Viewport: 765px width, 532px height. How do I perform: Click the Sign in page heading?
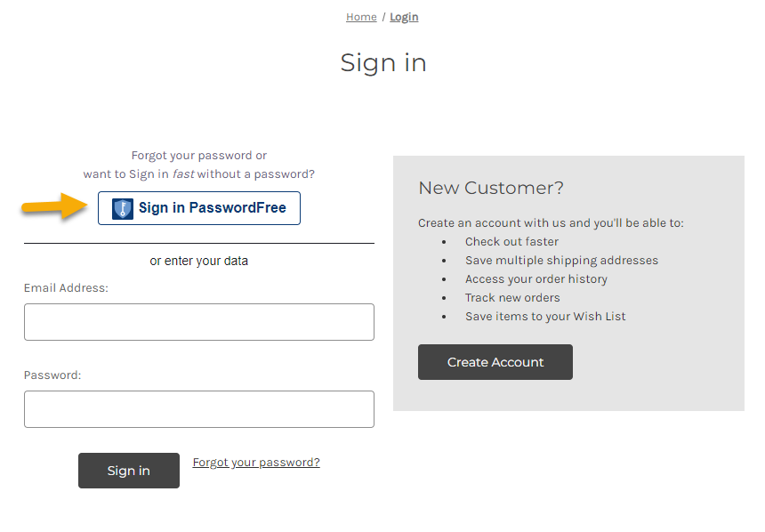click(383, 62)
